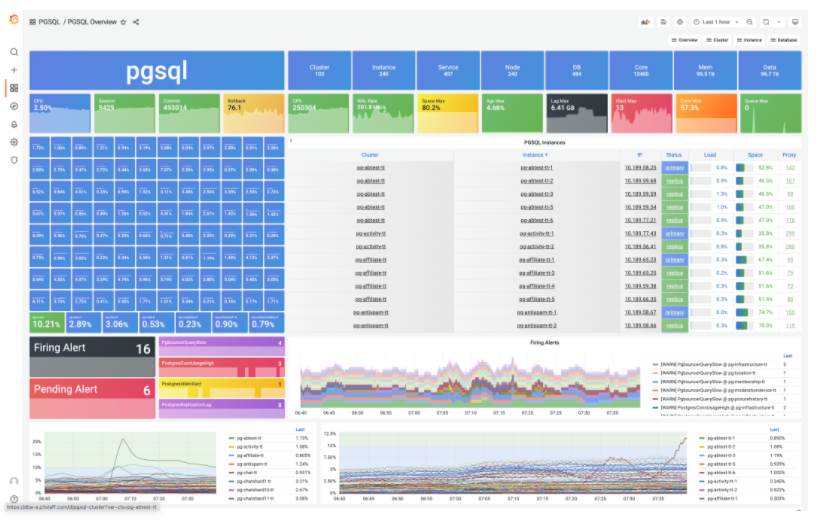Click the Space Max 80.2% stat panel
The height and width of the screenshot is (530, 818).
tap(448, 114)
